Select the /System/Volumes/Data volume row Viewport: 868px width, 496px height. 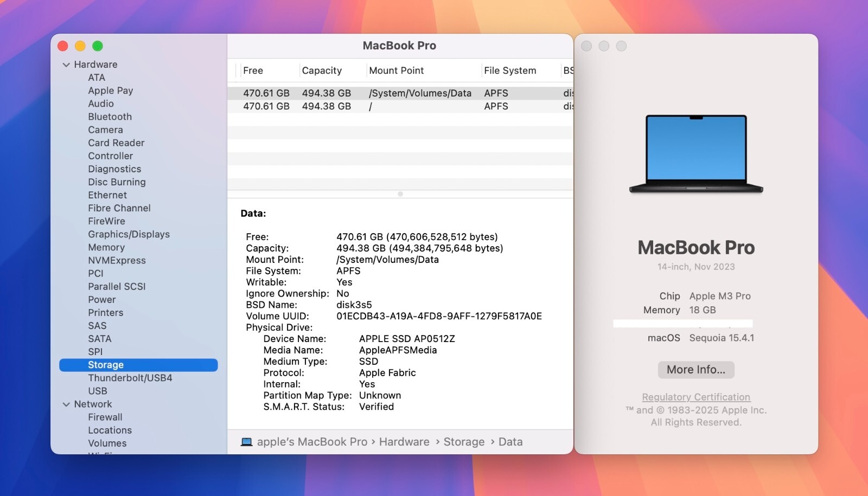tap(400, 93)
